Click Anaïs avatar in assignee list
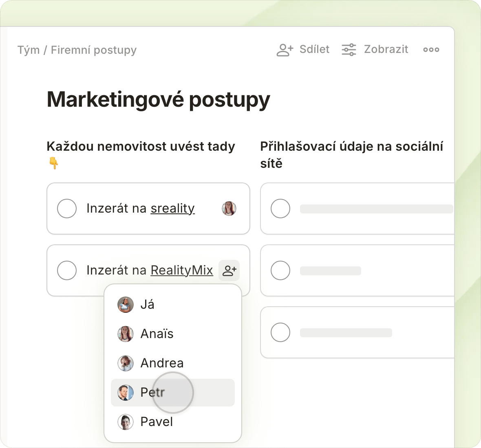Screen dimensions: 481x448 pyautogui.click(x=126, y=334)
